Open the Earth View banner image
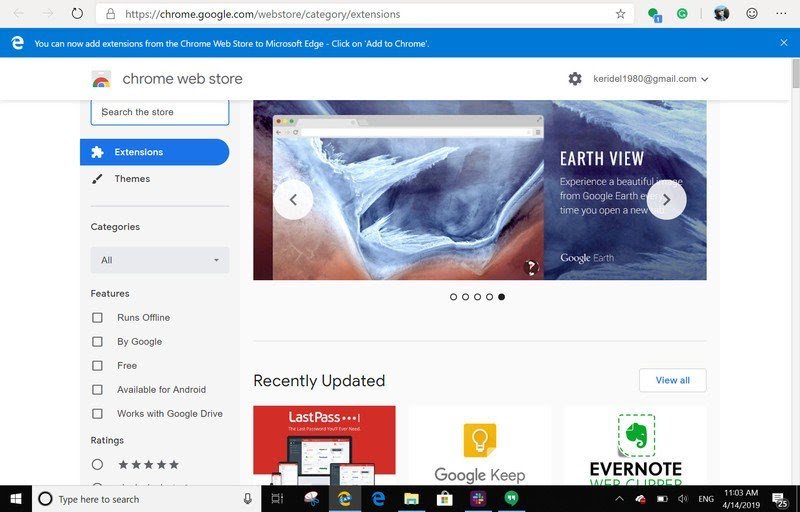 tap(480, 190)
